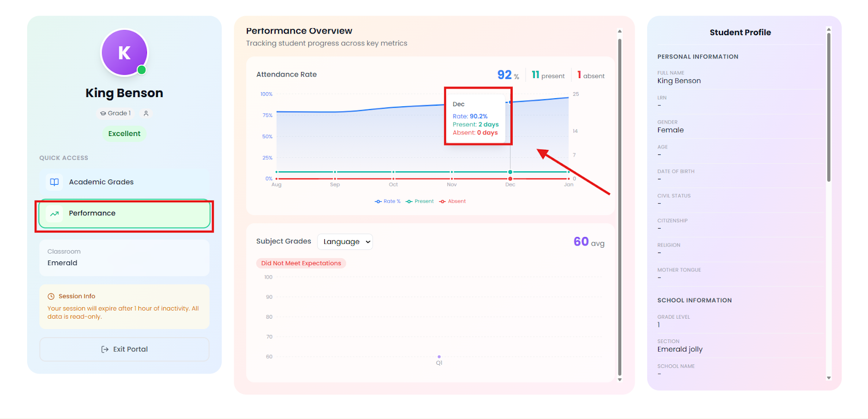
Task: Click the Grade Level value 1 link
Action: [x=659, y=325]
